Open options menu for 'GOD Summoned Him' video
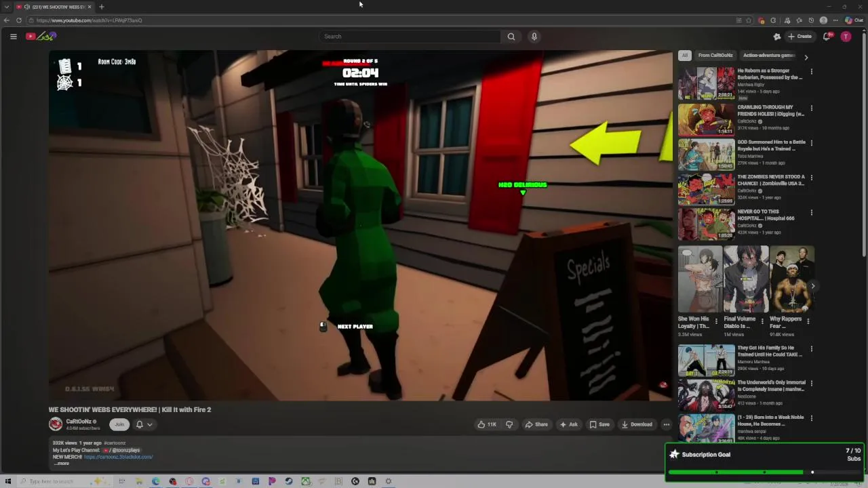This screenshot has width=868, height=488. [812, 143]
